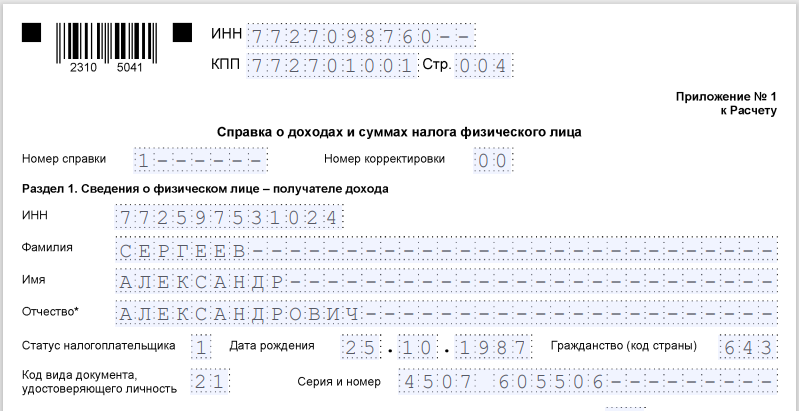Click the КПП field with 772701001
Image resolution: width=799 pixels, height=411 pixels.
coord(331,67)
